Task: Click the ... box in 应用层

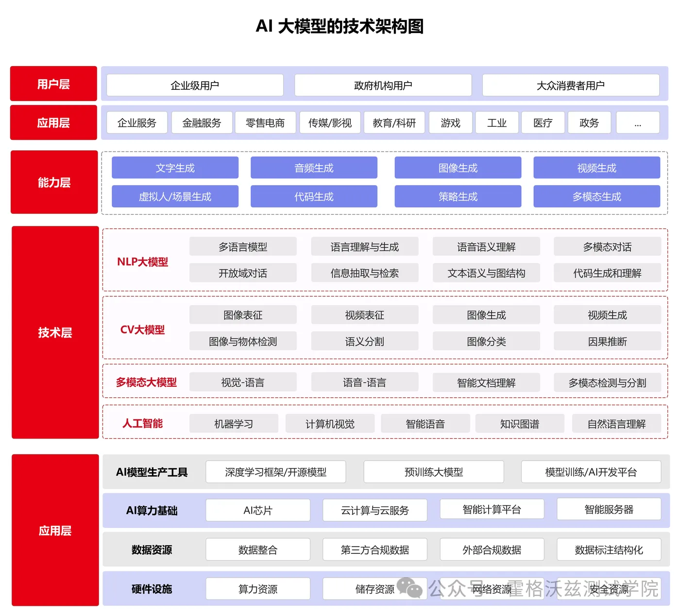Action: coord(638,122)
